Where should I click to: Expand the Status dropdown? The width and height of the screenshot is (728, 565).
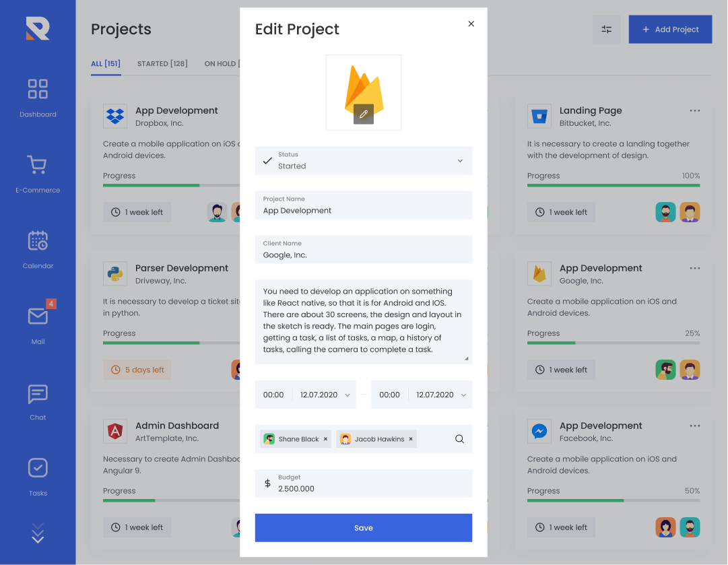460,161
